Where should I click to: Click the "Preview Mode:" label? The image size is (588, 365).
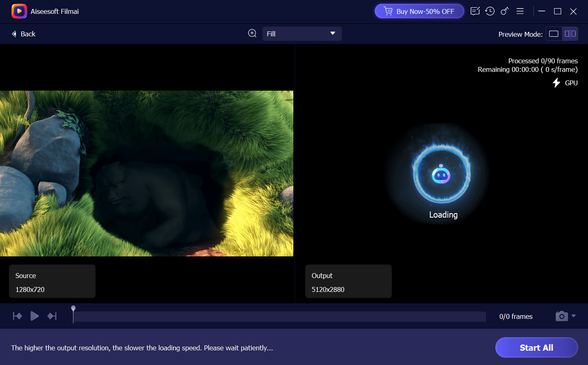[520, 34]
